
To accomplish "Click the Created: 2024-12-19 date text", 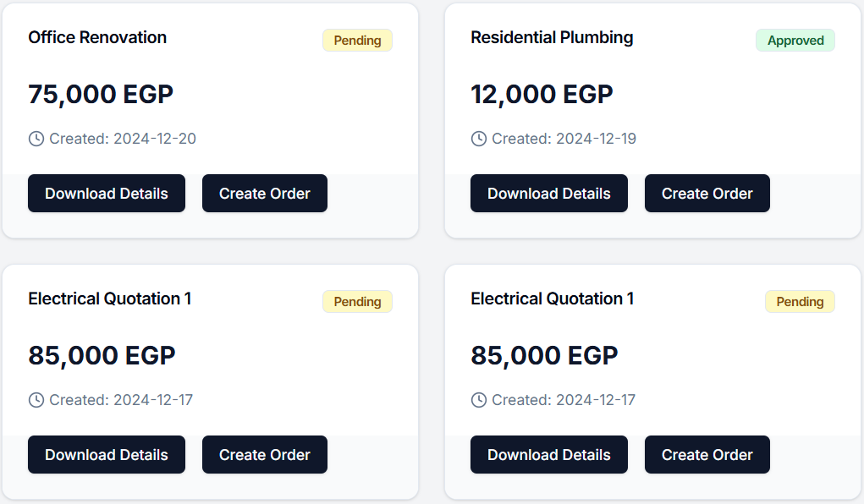I will (564, 139).
